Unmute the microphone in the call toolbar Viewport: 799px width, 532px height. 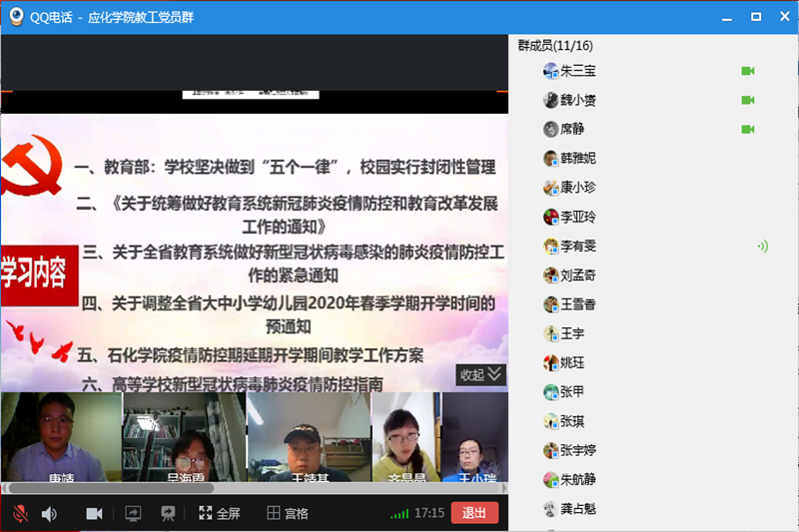[20, 513]
